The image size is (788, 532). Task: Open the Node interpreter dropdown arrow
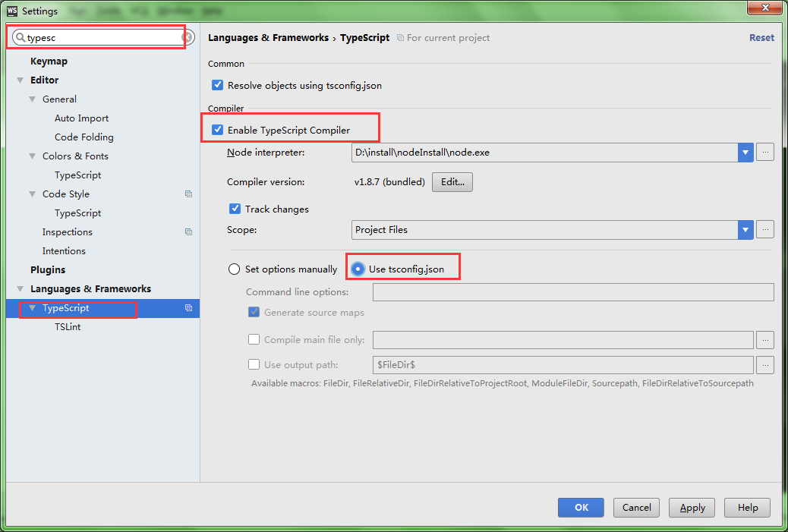(745, 153)
